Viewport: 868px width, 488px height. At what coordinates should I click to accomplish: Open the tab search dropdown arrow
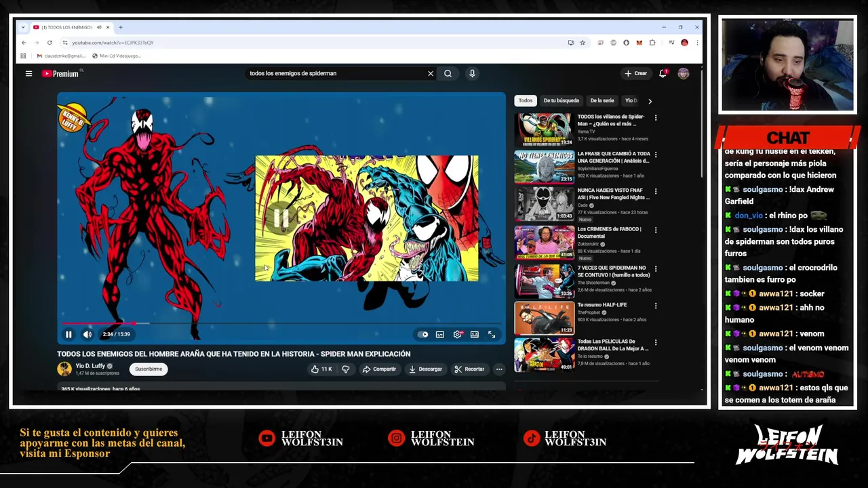23,27
